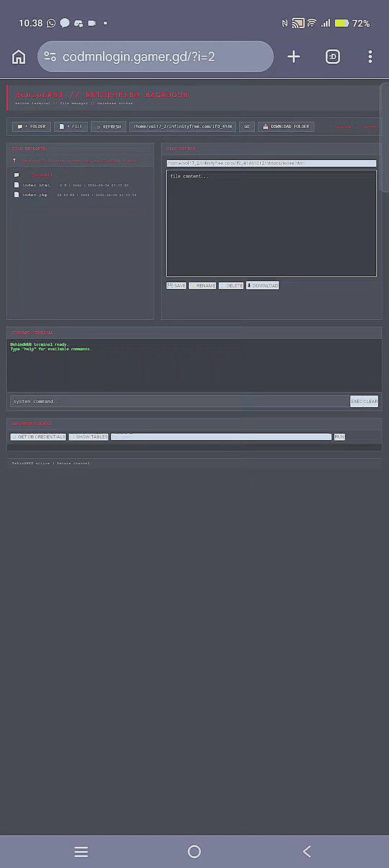
Task: Select index.php in the file explorer
Action: (75, 195)
